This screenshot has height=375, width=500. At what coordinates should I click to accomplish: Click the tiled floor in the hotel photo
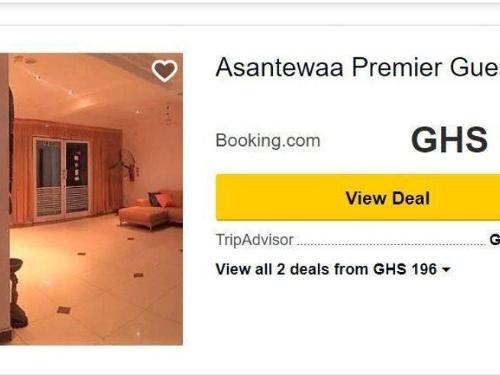(x=97, y=287)
